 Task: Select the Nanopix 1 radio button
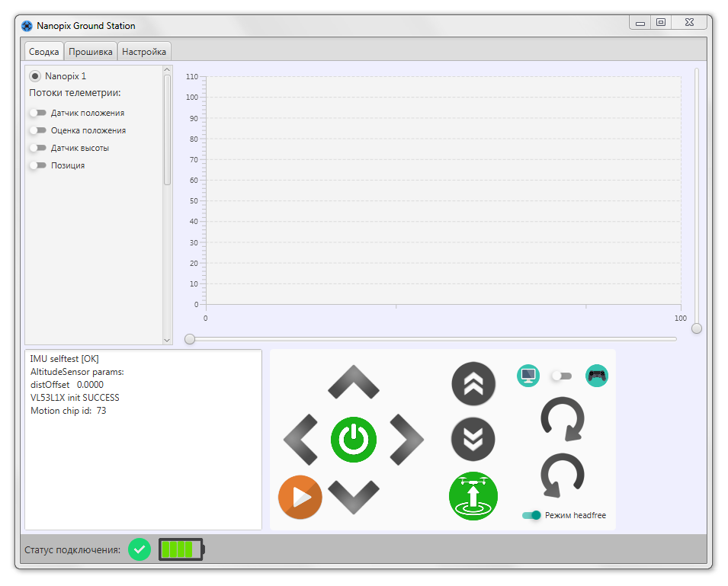35,76
